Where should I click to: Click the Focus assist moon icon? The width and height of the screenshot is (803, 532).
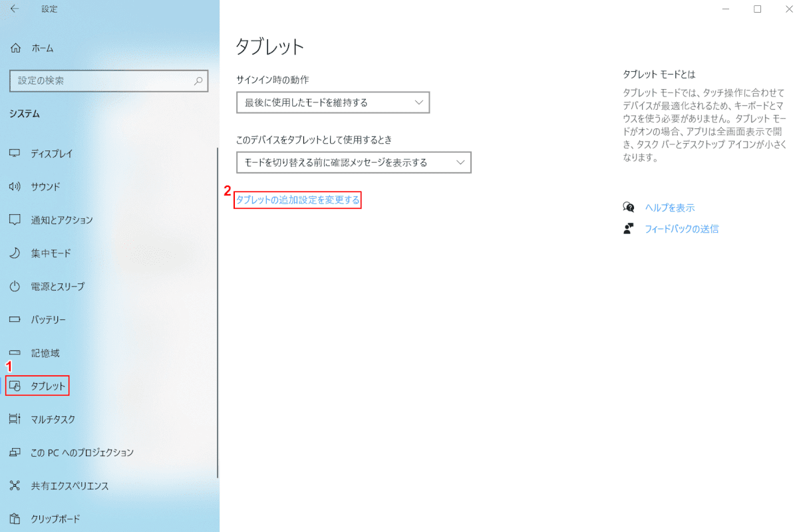[15, 253]
